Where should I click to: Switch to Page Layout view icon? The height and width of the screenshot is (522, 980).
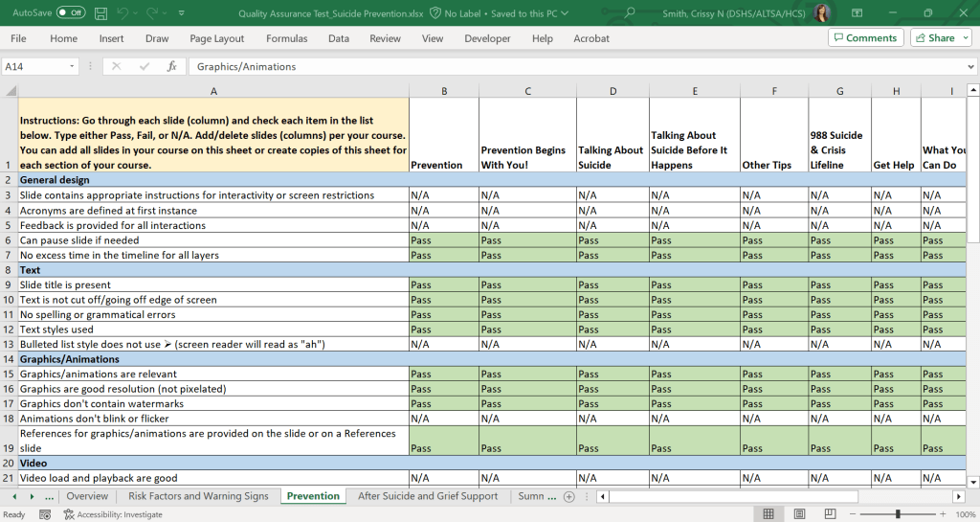[800, 514]
